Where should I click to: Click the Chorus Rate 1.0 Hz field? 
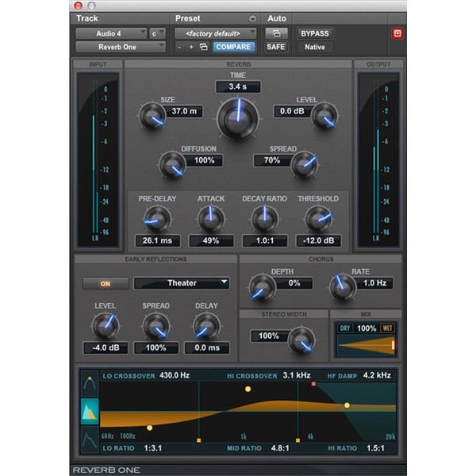tap(375, 283)
